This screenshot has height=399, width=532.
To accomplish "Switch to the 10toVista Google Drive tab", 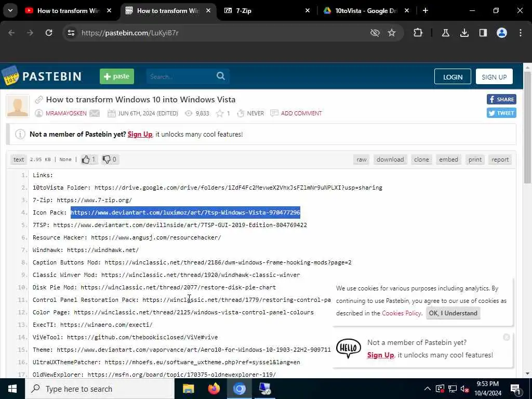I will [x=366, y=11].
